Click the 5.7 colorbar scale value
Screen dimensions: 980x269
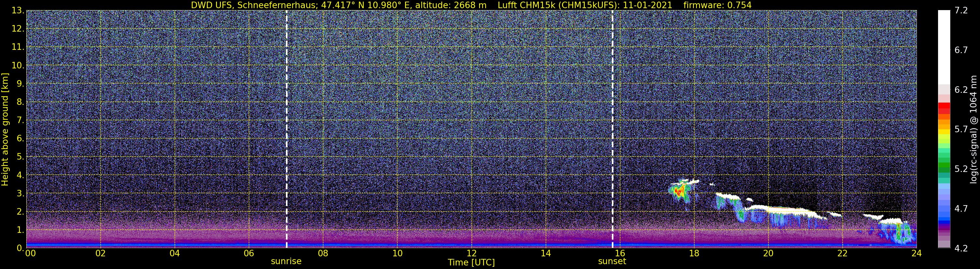pyautogui.click(x=961, y=130)
